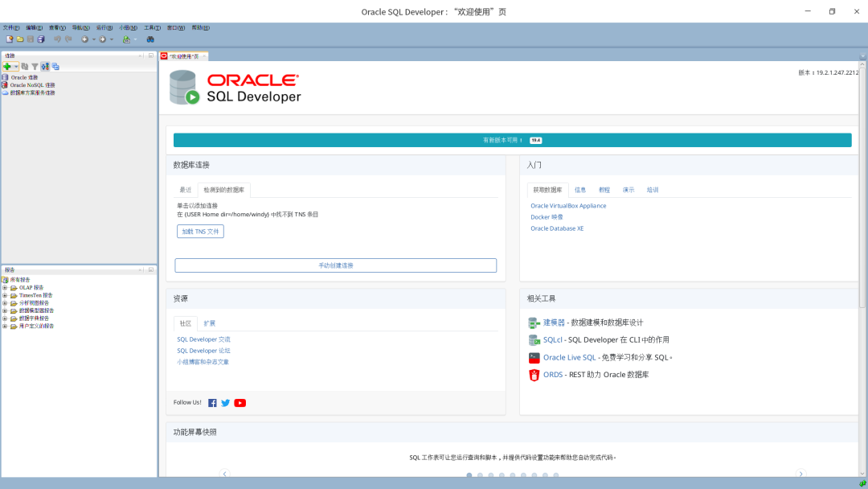Open the dropdown arrow next to New Connection plus
This screenshot has width=868, height=489.
tap(16, 67)
